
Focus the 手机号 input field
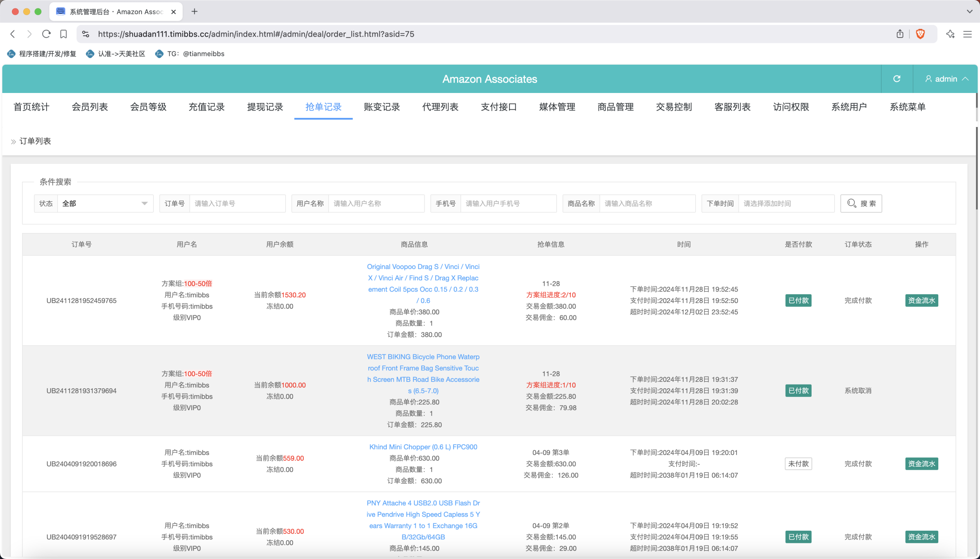(508, 204)
